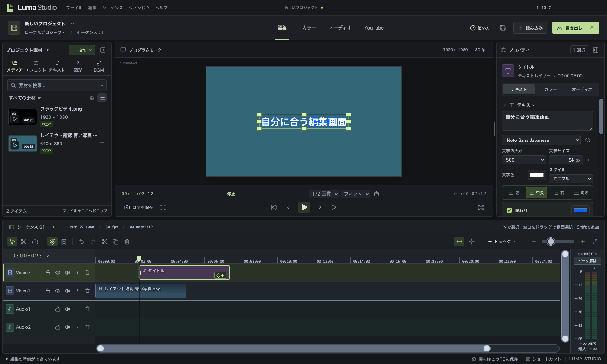607x364 pixels.
Task: Undo the last timeline action
Action: 82,242
